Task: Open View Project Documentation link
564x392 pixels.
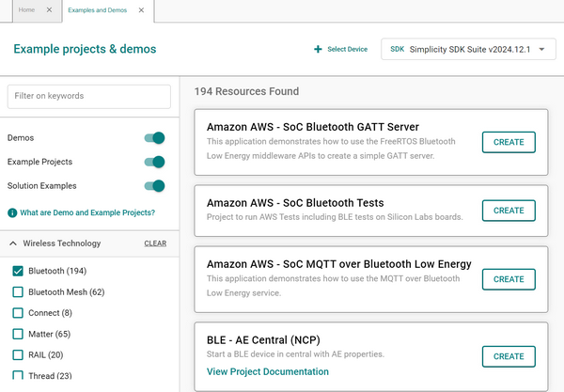Action: pyautogui.click(x=268, y=371)
